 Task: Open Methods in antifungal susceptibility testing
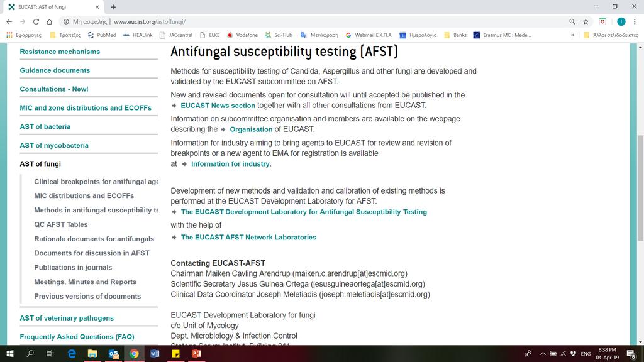(x=96, y=210)
